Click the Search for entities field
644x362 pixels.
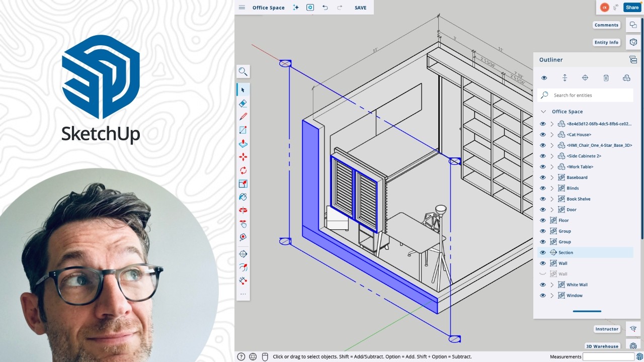pyautogui.click(x=586, y=95)
